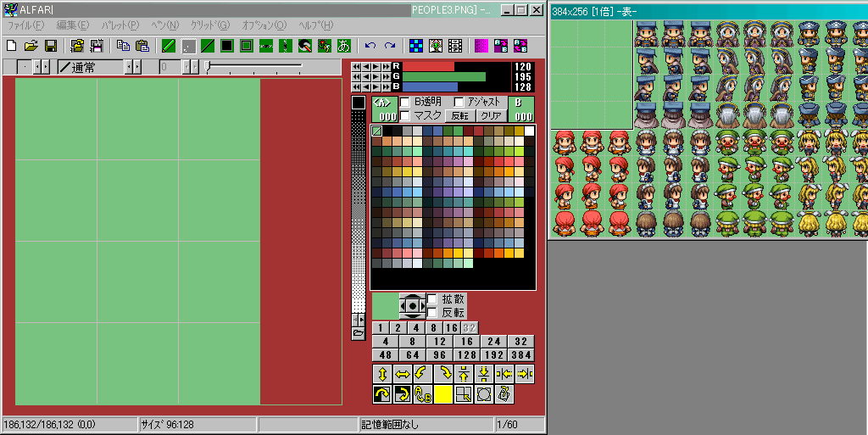Click the redo arrow icon

pos(390,46)
